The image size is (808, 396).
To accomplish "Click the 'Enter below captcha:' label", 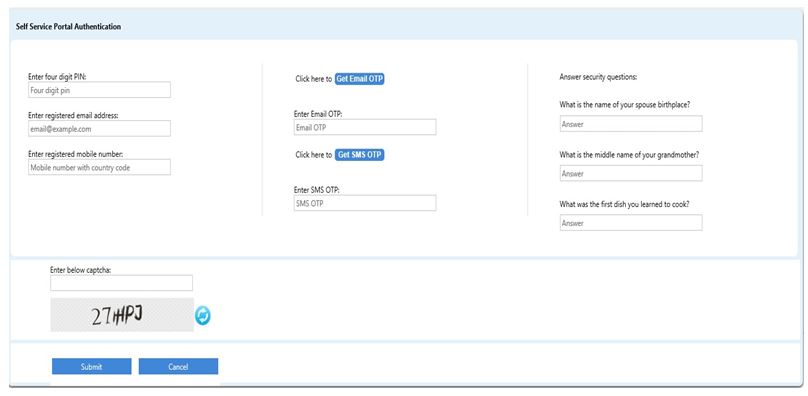I will point(80,269).
